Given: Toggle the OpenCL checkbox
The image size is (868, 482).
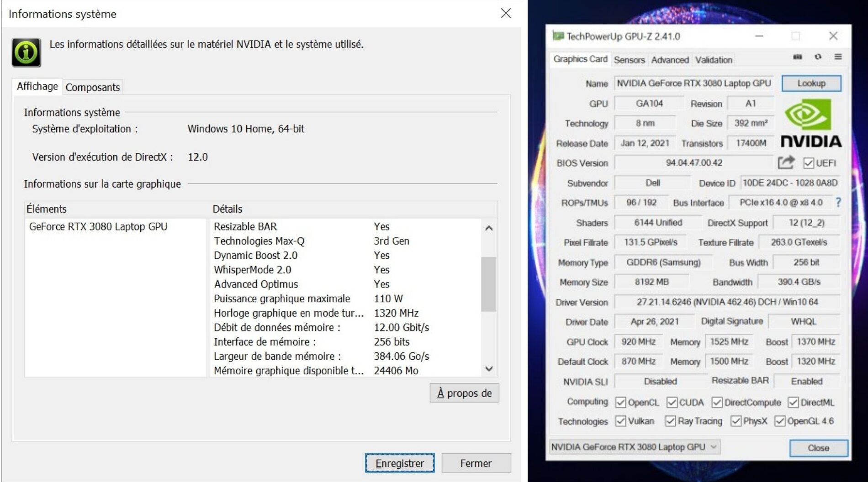Looking at the screenshot, I should coord(620,402).
